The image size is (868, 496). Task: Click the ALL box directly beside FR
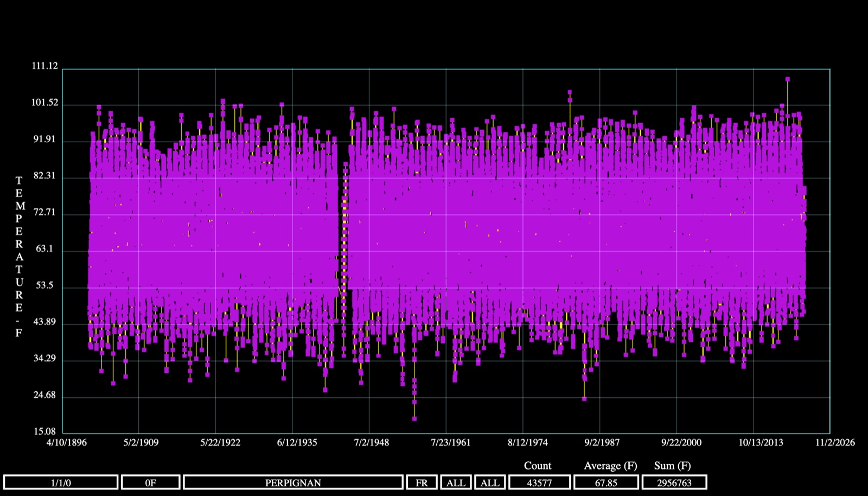[456, 482]
